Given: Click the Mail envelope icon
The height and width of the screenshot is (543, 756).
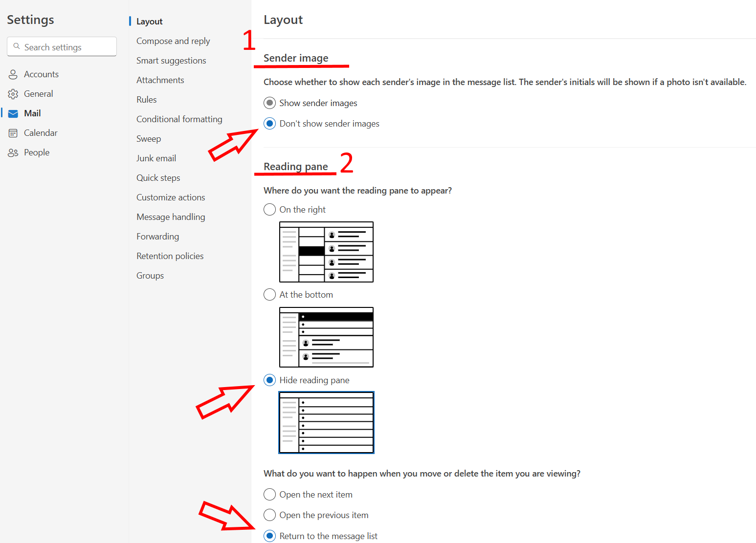Looking at the screenshot, I should (x=13, y=113).
